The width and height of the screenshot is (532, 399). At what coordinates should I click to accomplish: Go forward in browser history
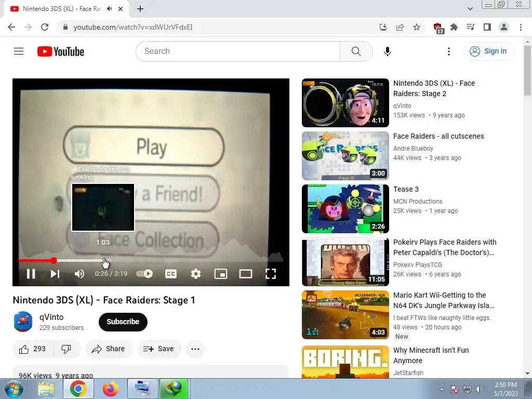tap(28, 27)
